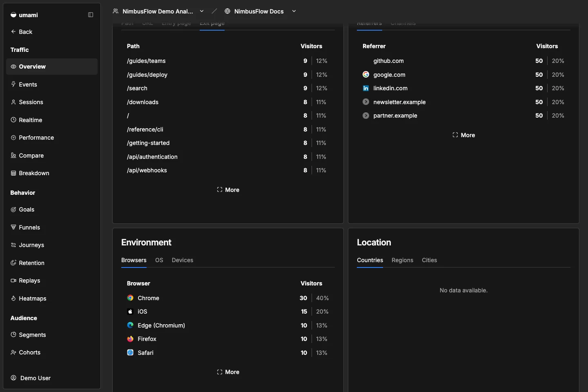The width and height of the screenshot is (588, 392).
Task: Click the Edge (Chromium) browser icon
Action: (x=130, y=325)
